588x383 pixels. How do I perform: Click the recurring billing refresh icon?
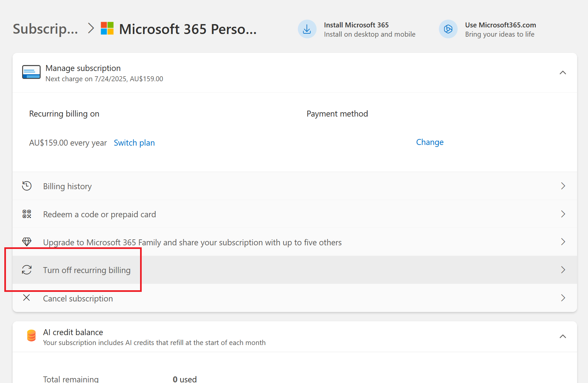click(x=27, y=270)
